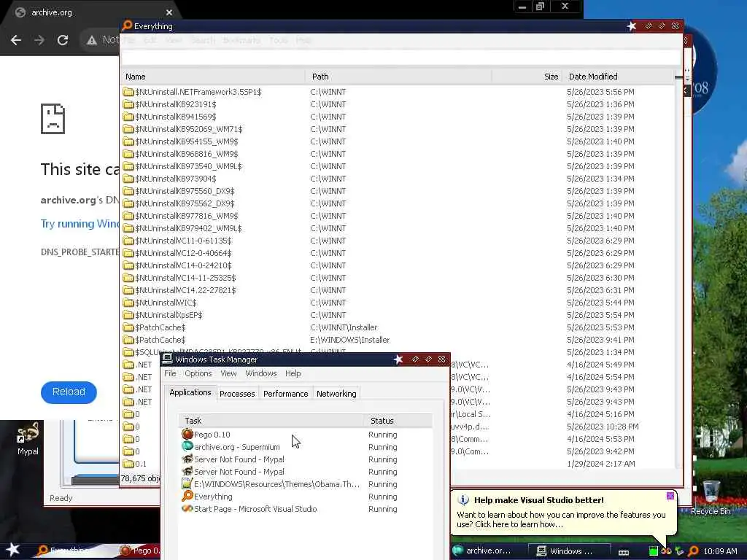Select the $NtUninstallKB973540_WM9L$ entry
Image resolution: width=747 pixels, height=560 pixels.
188,166
